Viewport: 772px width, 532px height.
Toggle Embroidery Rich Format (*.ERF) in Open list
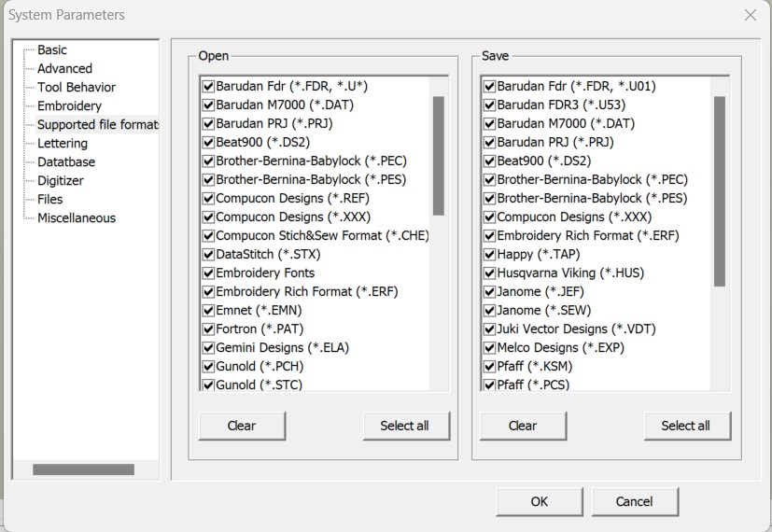click(208, 292)
